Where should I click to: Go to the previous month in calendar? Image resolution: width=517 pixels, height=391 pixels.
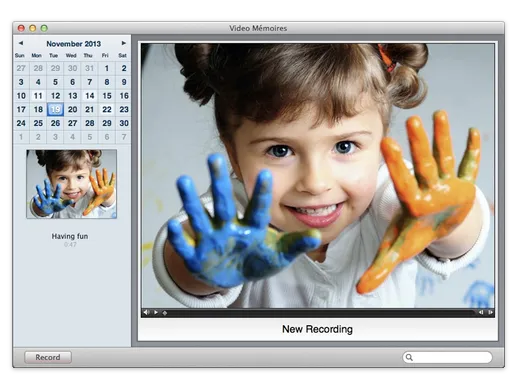21,43
